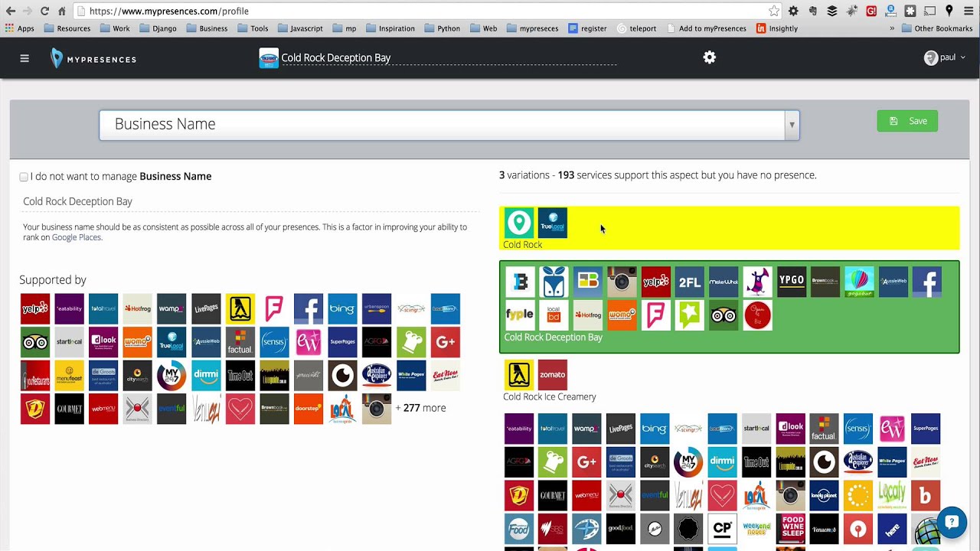Click the Yellow Pages icon under Cold Rock Ice Creamery
Screen dimensions: 980x551
(519, 375)
